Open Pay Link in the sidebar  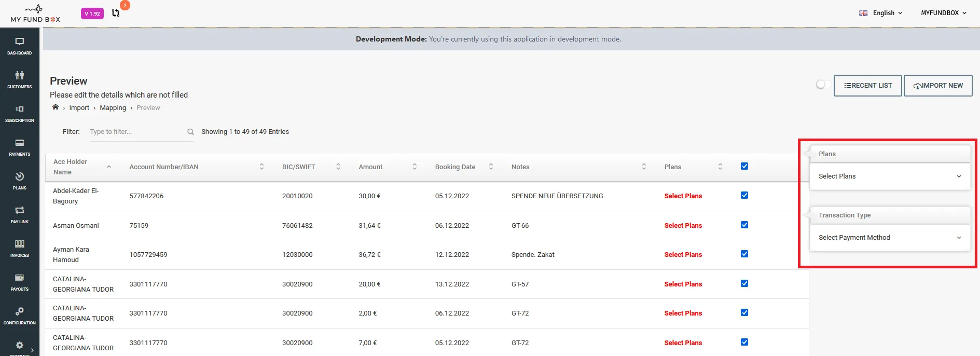(x=20, y=215)
